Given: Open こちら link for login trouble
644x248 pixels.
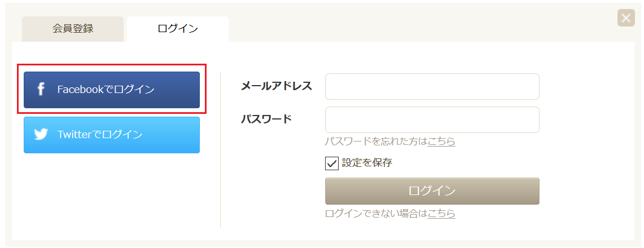Looking at the screenshot, I should [x=441, y=213].
